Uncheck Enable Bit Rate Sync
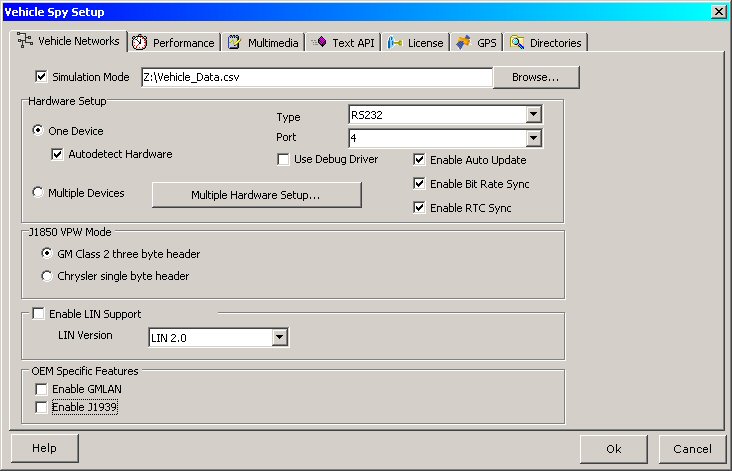Screen dimensions: 732x471 420,184
